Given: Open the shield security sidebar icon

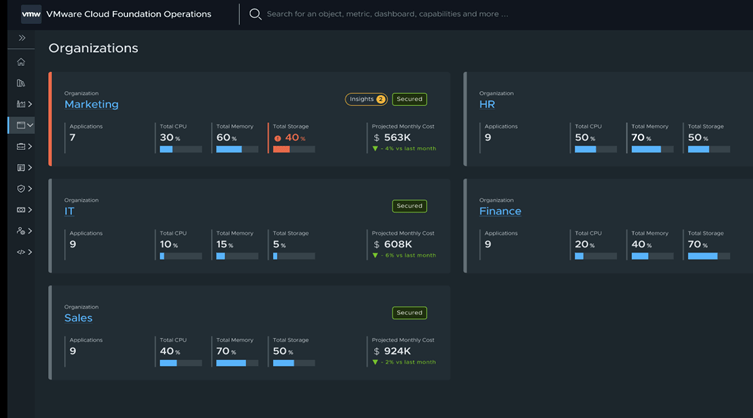Looking at the screenshot, I should (x=21, y=189).
